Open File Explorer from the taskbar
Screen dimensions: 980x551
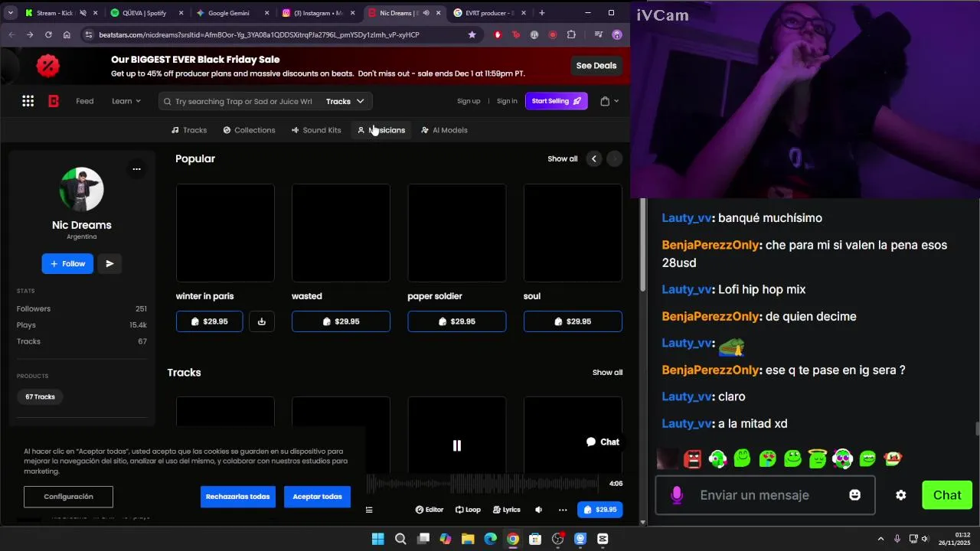pos(468,539)
